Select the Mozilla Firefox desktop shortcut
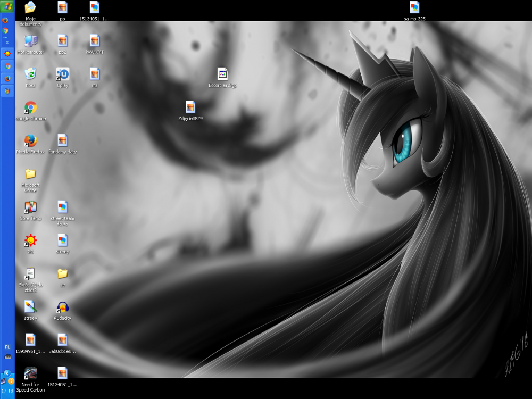This screenshot has height=399, width=532. coord(30,141)
